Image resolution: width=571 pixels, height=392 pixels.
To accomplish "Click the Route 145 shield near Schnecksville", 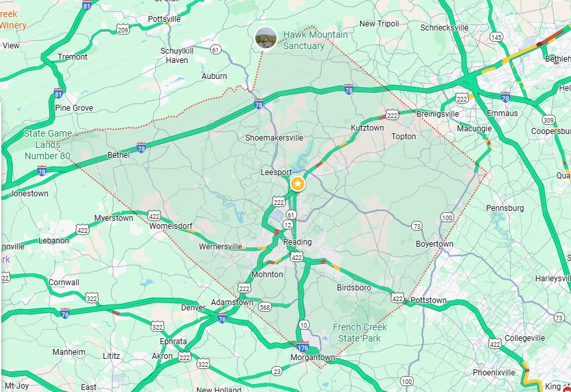I will pyautogui.click(x=496, y=36).
